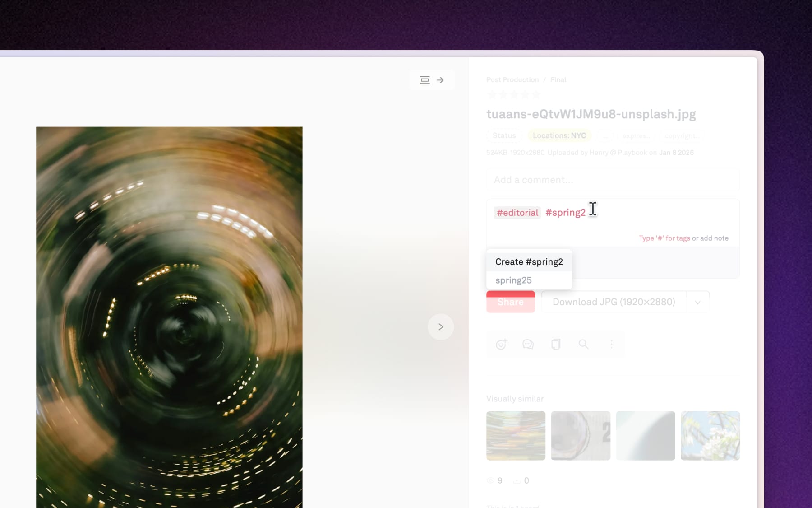
Task: Click the arrow icon beside the collapse icon
Action: [x=440, y=80]
